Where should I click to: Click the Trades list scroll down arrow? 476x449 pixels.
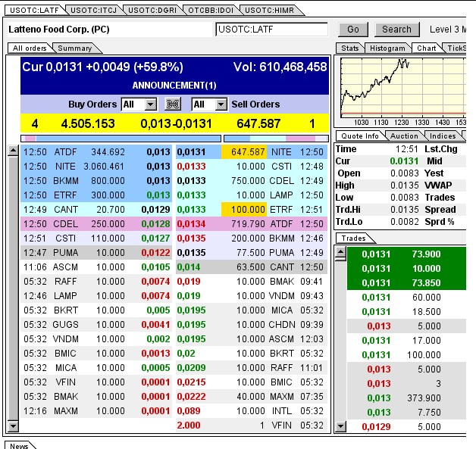point(341,426)
